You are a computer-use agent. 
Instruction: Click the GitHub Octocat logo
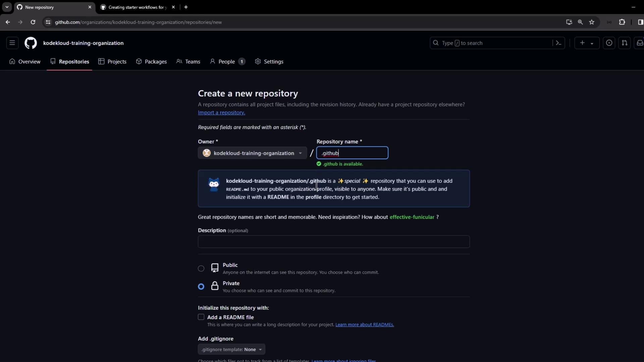[x=31, y=43]
